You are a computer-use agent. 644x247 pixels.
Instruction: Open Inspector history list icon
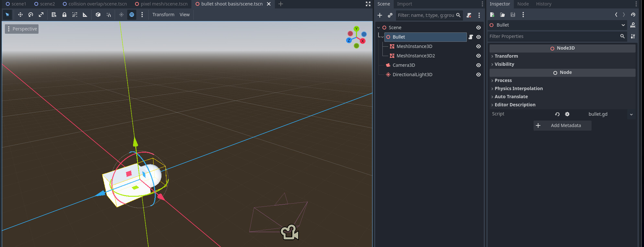[x=633, y=15]
